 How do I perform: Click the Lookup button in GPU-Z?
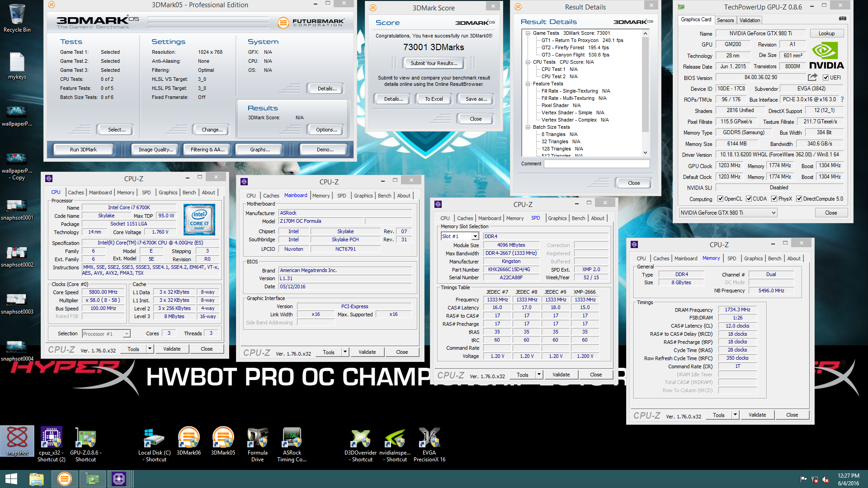[826, 33]
